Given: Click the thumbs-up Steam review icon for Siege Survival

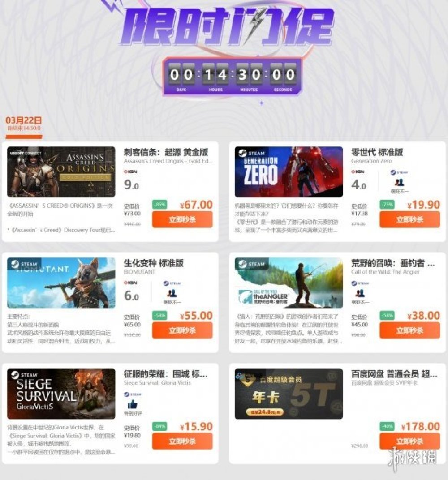Looking at the screenshot, I should 132,405.
